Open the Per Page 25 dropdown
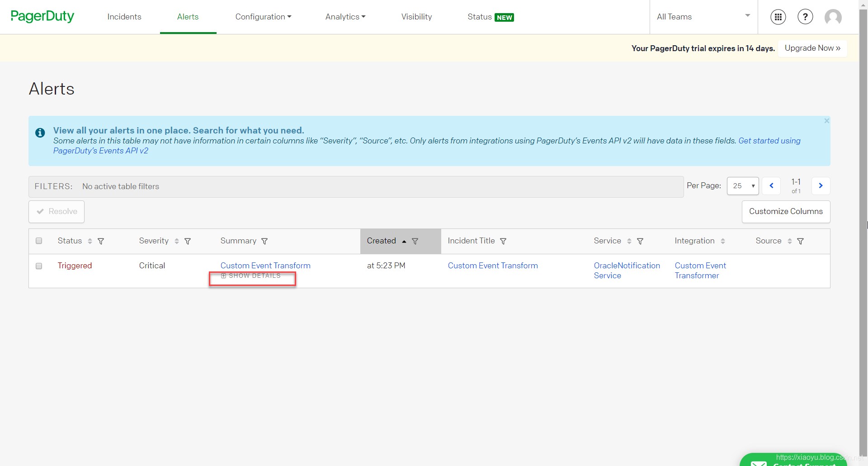868x466 pixels. click(743, 186)
